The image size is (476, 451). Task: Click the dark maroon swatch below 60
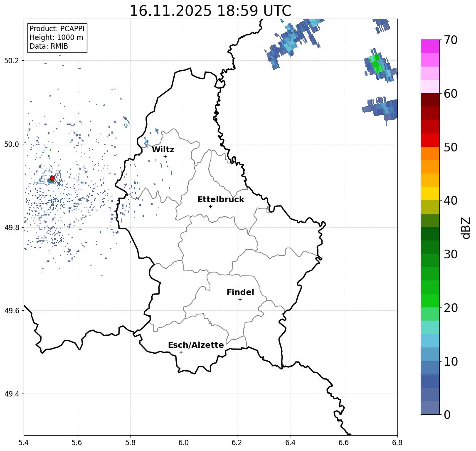430,100
